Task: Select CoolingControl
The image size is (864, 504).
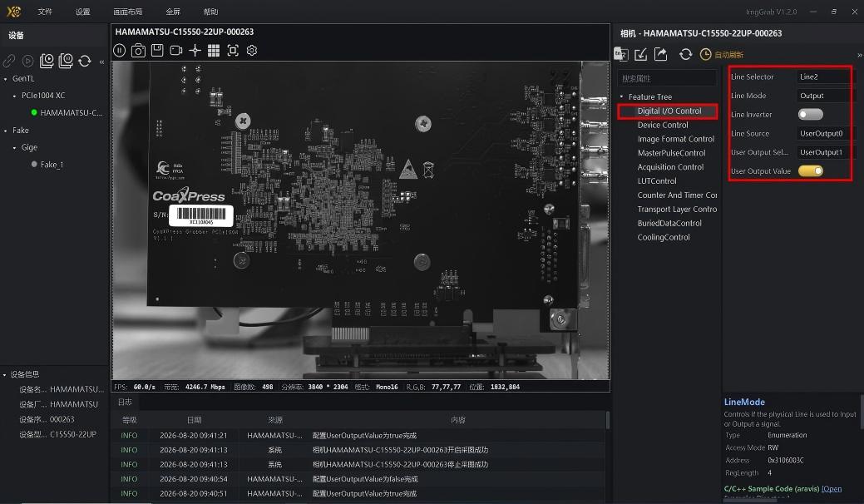Action: pyautogui.click(x=664, y=237)
